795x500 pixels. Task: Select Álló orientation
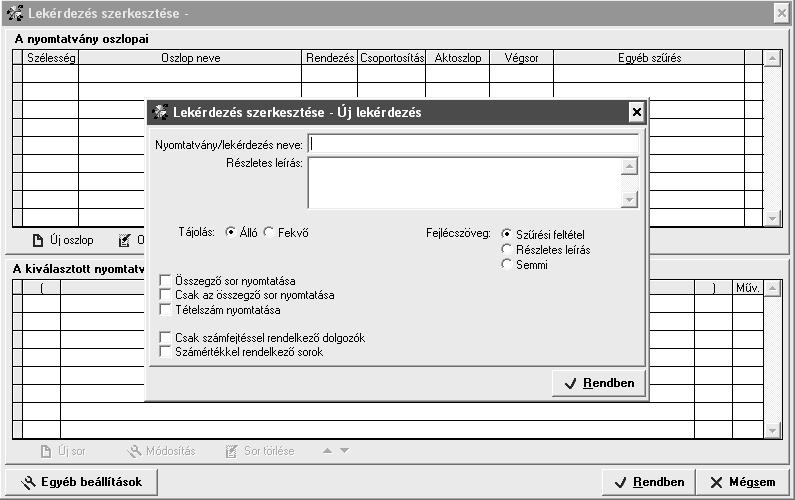pyautogui.click(x=230, y=232)
